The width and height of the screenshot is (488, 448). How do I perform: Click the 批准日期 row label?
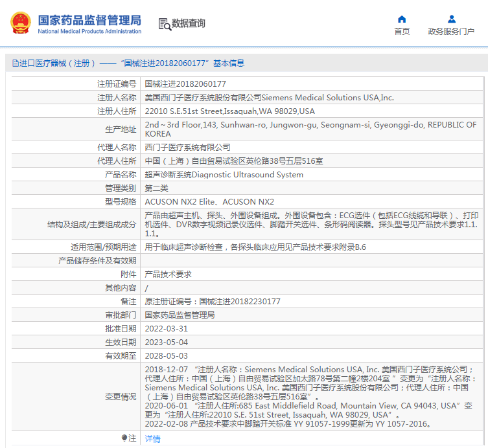tap(121, 329)
